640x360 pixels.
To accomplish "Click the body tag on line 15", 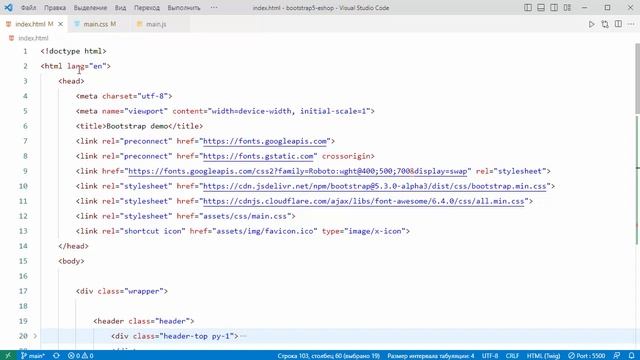I will point(71,261).
